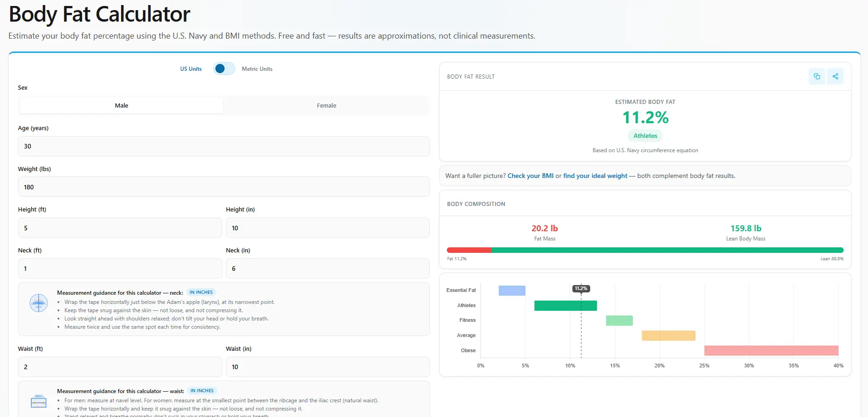This screenshot has width=868, height=417.
Task: Click the Athletes range bar in chart
Action: [x=566, y=305]
